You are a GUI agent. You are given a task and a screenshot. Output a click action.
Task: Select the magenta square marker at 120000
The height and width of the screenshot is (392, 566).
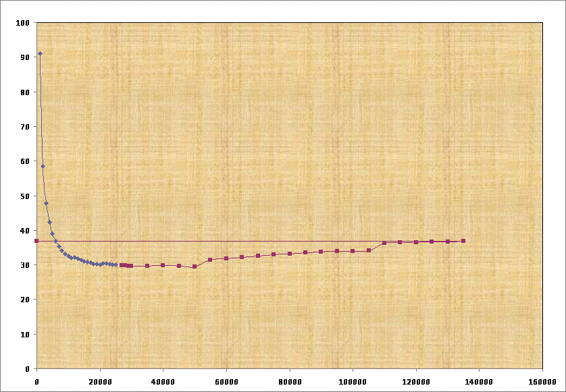pyautogui.click(x=416, y=242)
